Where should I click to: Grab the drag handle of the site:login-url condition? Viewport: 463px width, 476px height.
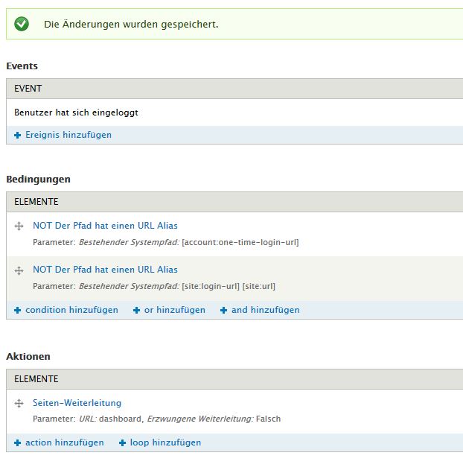(x=19, y=270)
